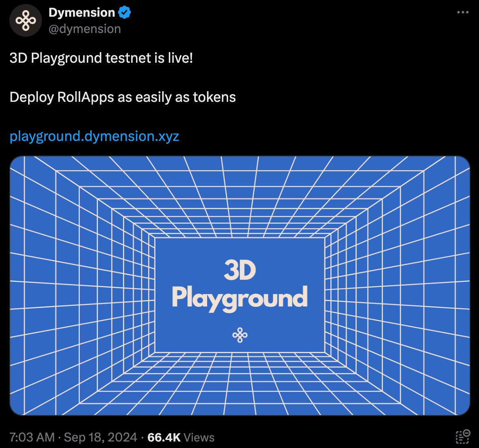
Task: Open the three-dot more options menu
Action: click(463, 12)
